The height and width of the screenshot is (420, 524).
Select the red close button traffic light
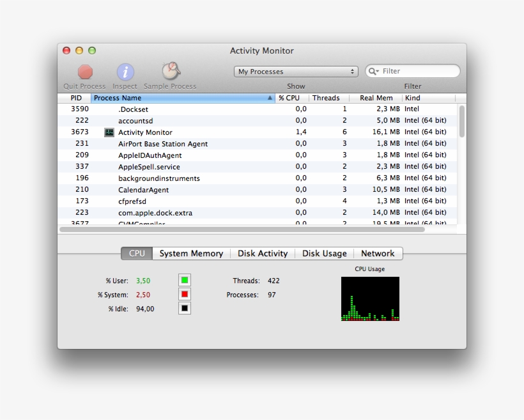pos(66,50)
